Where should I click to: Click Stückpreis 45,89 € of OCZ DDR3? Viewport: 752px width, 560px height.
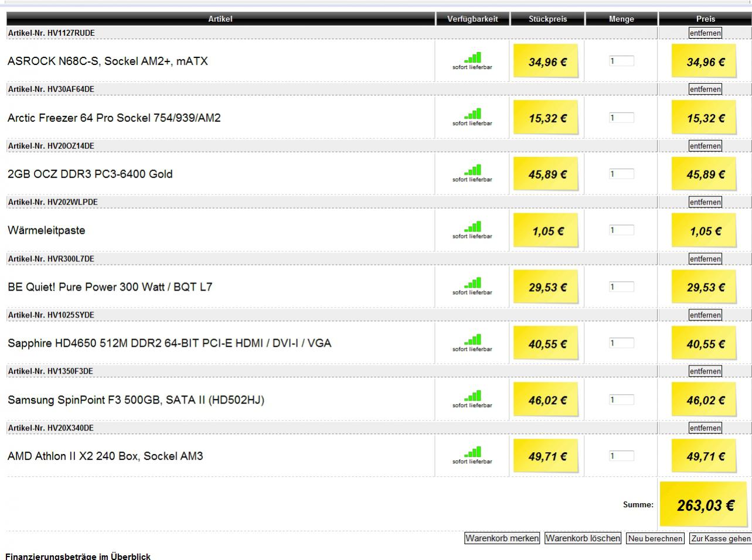[x=547, y=174]
